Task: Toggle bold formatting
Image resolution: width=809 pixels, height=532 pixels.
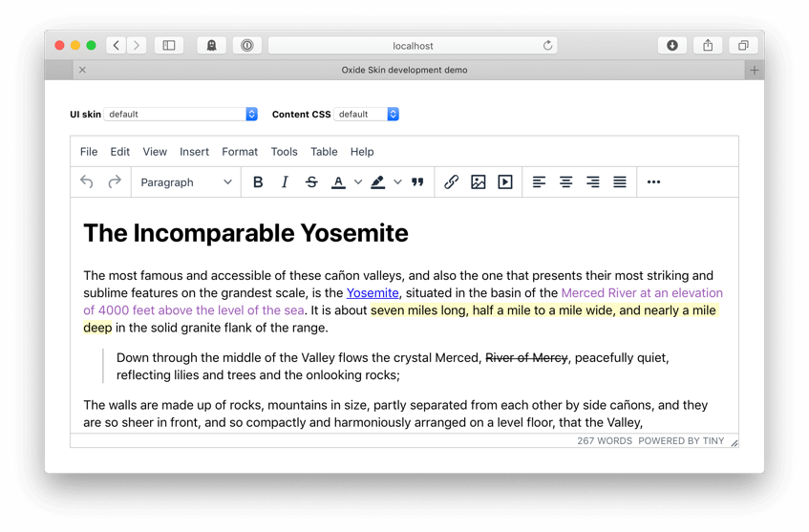Action: pos(258,182)
